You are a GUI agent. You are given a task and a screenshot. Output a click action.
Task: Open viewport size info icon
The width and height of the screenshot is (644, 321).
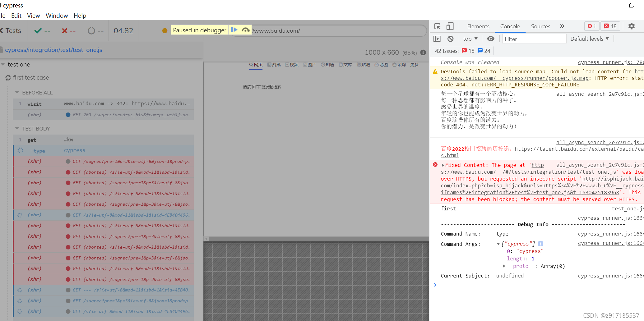(x=423, y=53)
